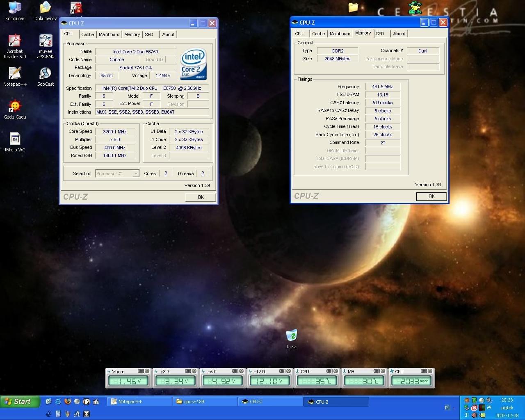Launch Firefox from Quick Launch

tap(67, 402)
